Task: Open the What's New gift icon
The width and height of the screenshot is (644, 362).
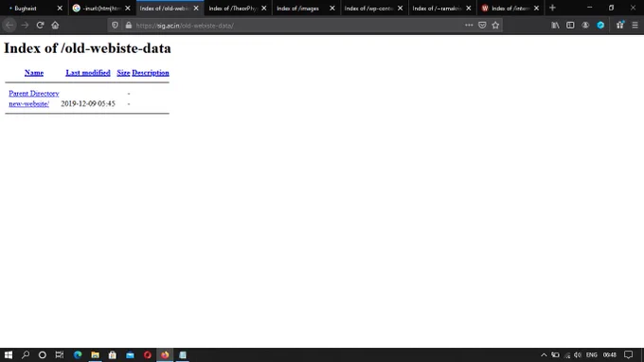Action: [x=619, y=26]
